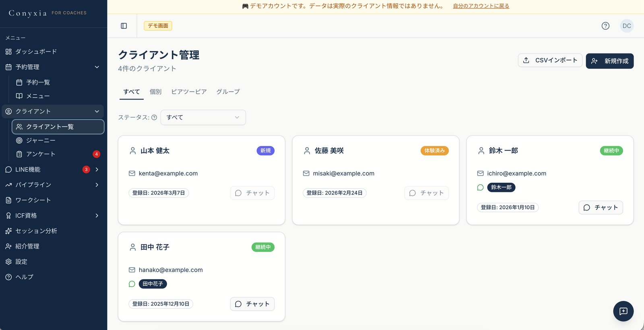Viewport: 644px width, 330px height.
Task: Open chat with 鈴木 一郎
Action: point(601,208)
